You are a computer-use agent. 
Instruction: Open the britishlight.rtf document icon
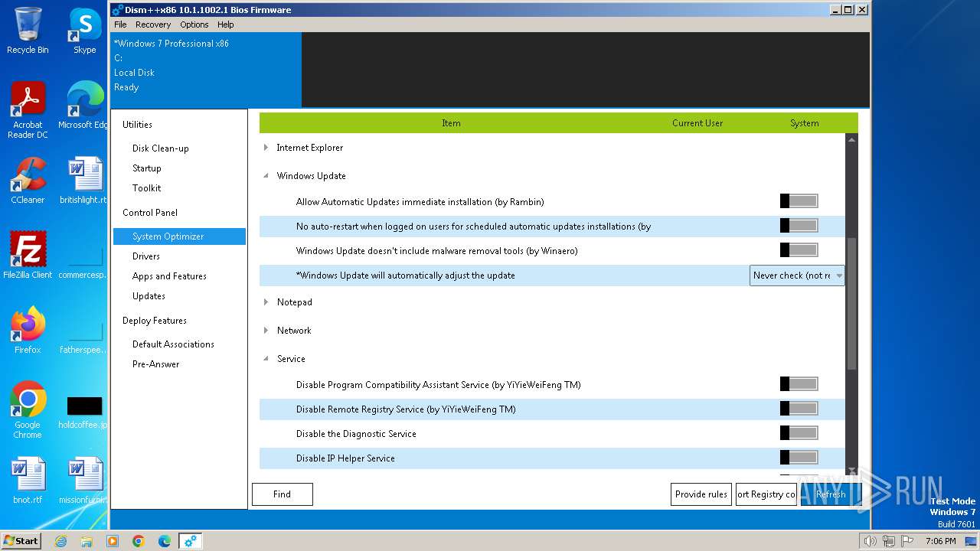[x=85, y=181]
